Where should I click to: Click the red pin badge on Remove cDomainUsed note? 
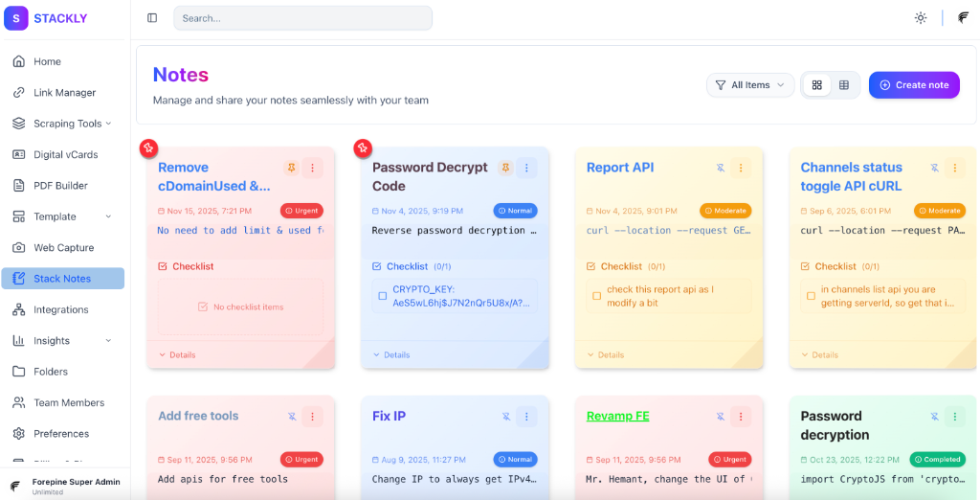pos(148,148)
